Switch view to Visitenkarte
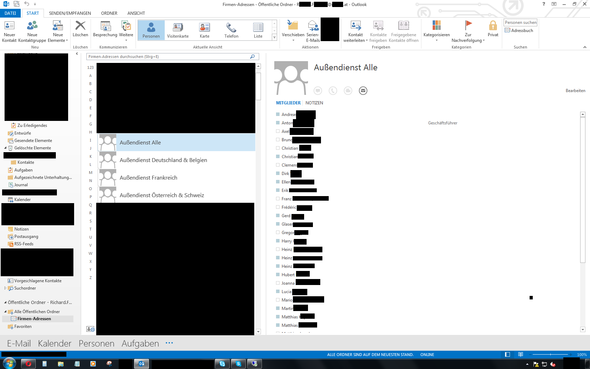Image resolution: width=590 pixels, height=369 pixels. coord(178,30)
